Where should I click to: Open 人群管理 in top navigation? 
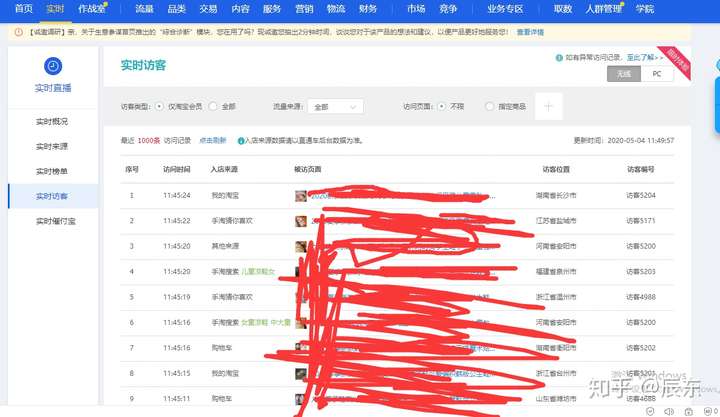[x=603, y=9]
